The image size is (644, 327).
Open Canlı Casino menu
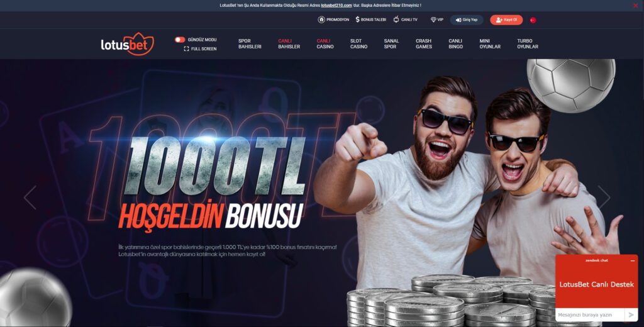coord(325,44)
